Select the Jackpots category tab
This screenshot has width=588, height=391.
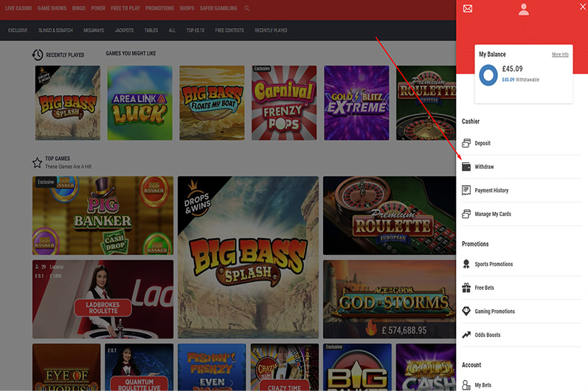click(x=124, y=30)
